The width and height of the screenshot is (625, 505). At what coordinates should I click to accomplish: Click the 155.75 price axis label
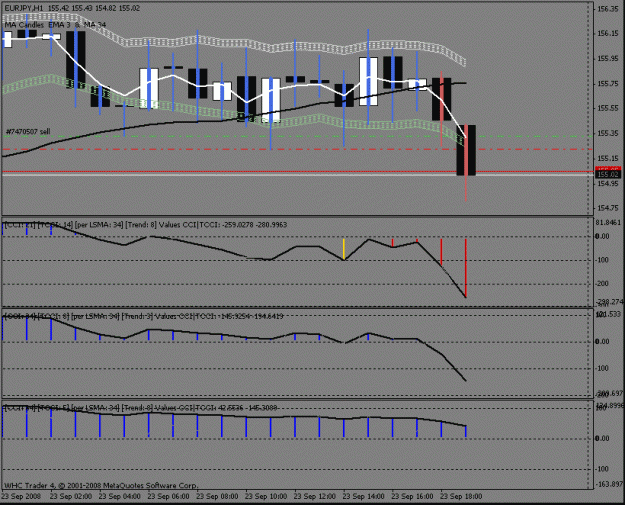coord(607,84)
